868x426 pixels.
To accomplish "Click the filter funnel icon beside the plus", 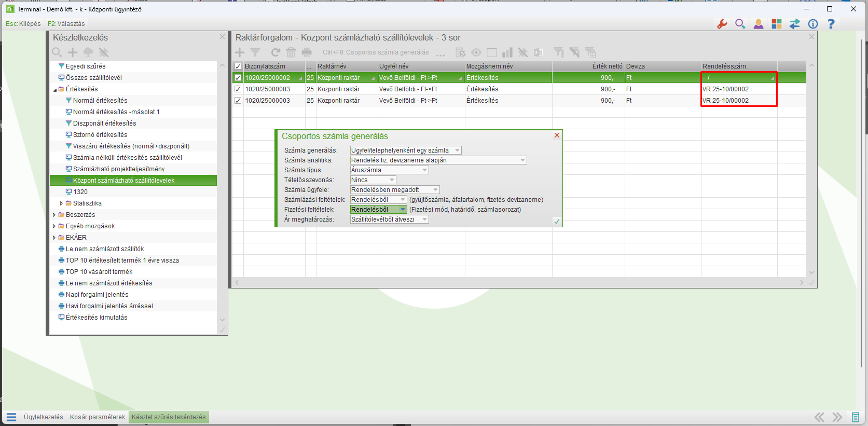I will 255,52.
